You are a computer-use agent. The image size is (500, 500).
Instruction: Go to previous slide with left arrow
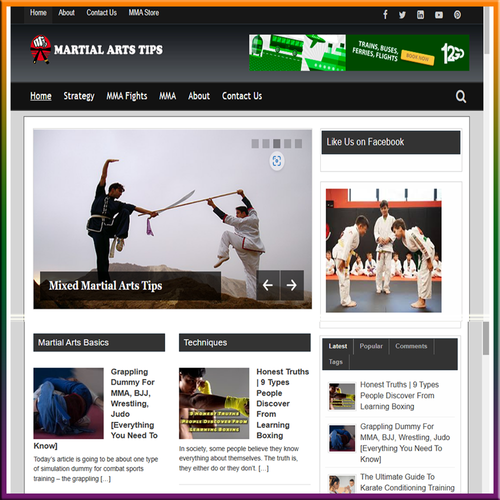268,285
